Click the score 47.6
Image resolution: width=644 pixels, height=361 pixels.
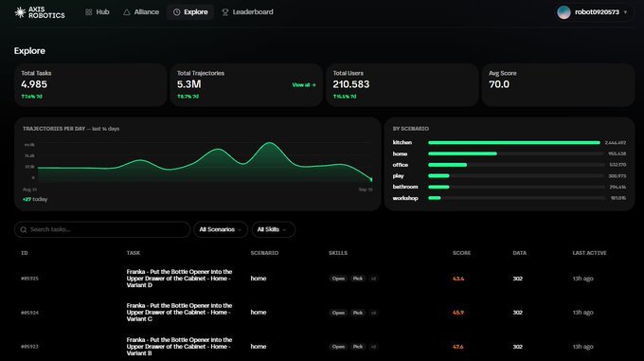458,347
